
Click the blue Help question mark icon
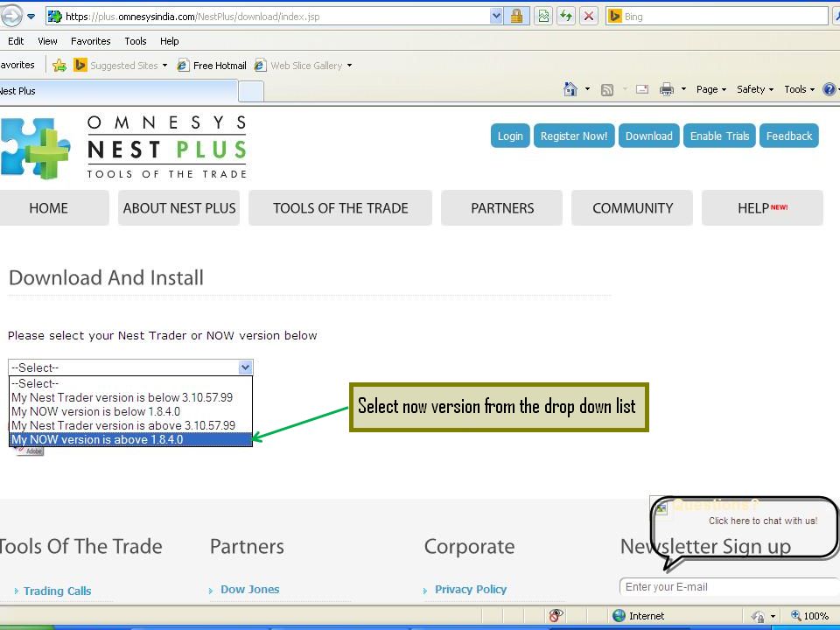point(829,89)
